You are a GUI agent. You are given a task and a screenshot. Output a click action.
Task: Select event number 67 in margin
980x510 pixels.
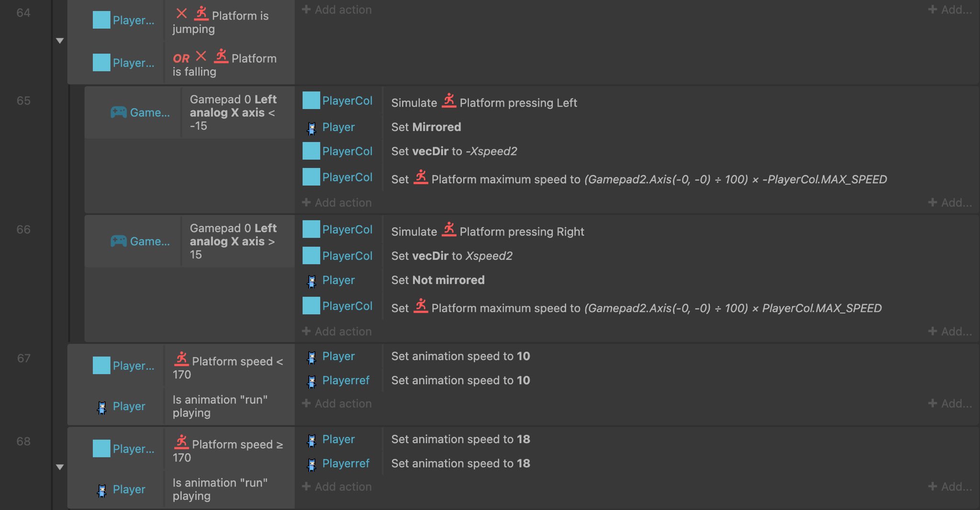pos(23,358)
